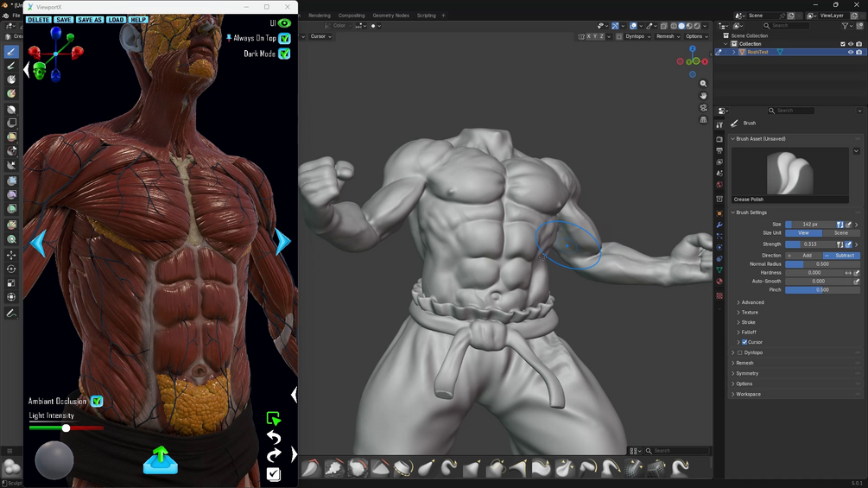Image resolution: width=868 pixels, height=488 pixels.
Task: Toggle the Ambiant Occlusion checkbox
Action: coord(97,401)
